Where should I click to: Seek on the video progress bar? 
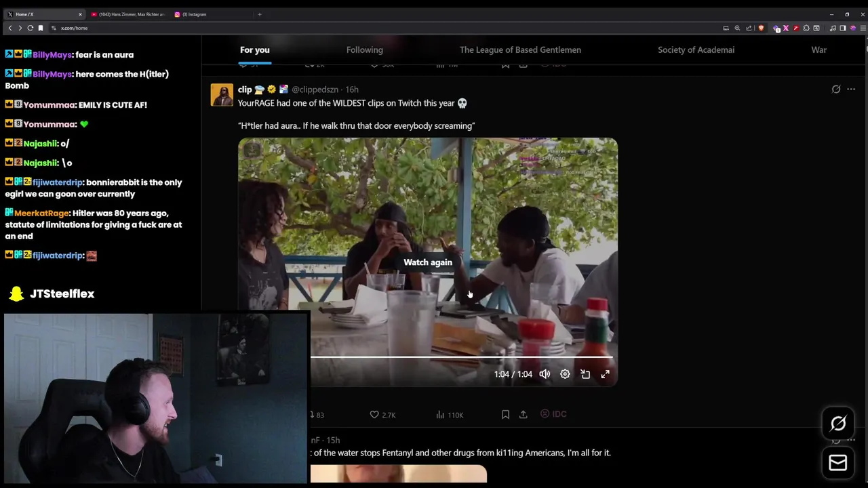461,357
